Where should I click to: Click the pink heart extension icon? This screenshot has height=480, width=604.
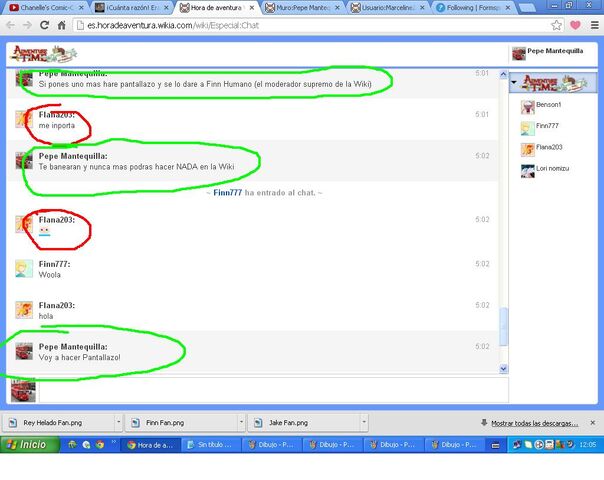tap(575, 25)
